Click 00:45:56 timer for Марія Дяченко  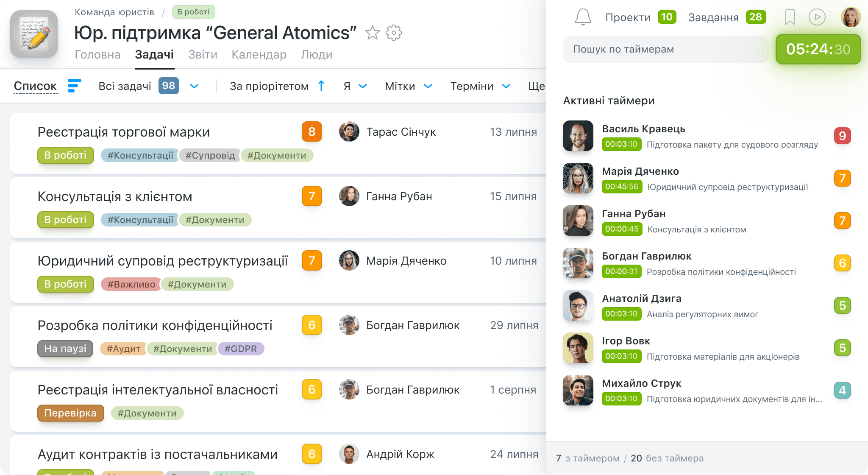point(622,187)
